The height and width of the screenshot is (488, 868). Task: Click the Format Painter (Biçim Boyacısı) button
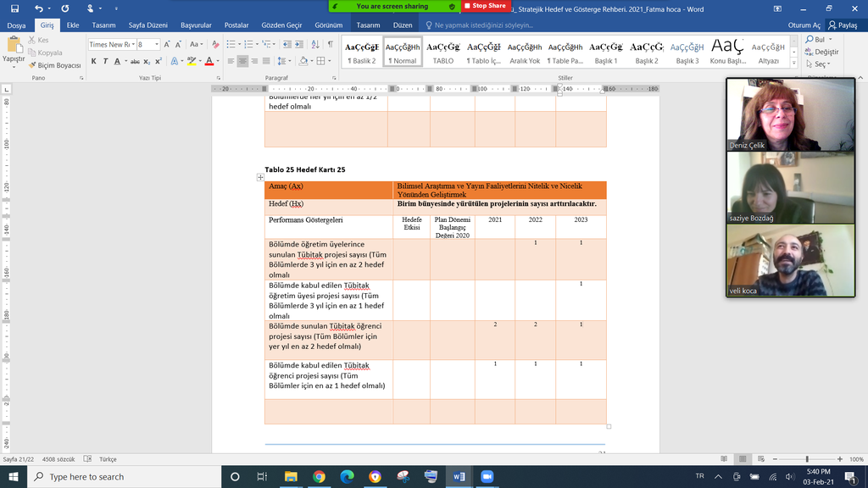point(54,65)
